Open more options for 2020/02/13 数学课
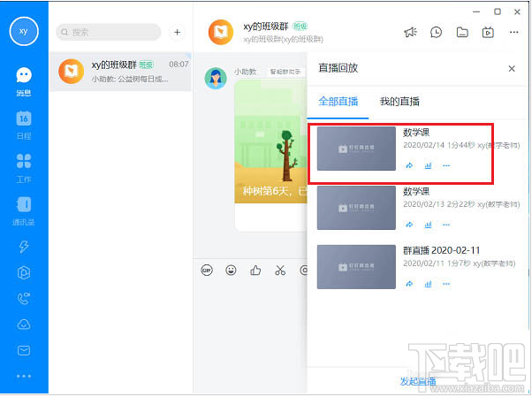532x397 pixels. [x=446, y=225]
